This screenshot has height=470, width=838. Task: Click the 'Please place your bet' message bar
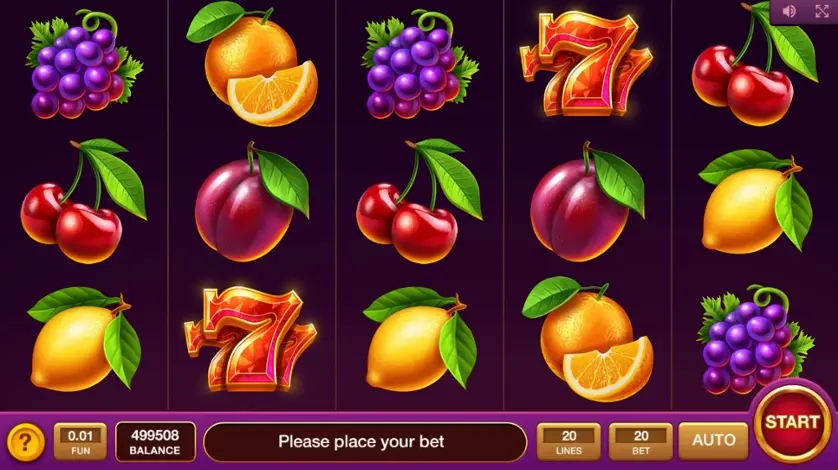(365, 442)
